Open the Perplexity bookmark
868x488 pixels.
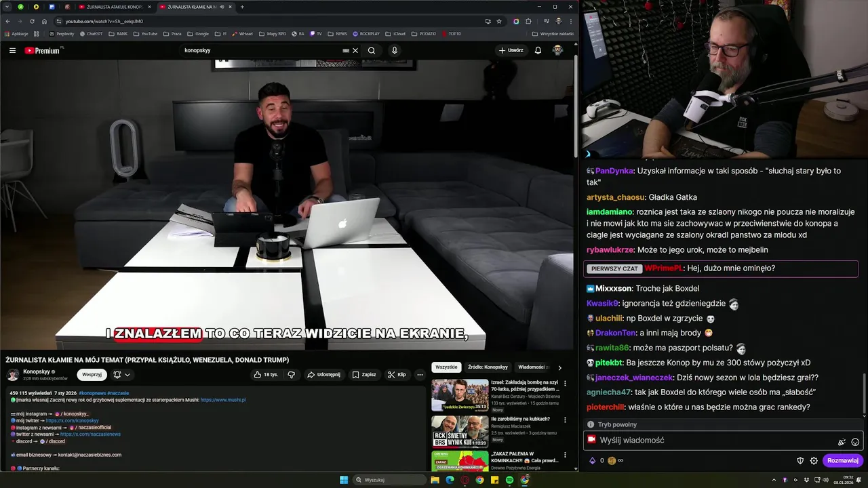62,33
